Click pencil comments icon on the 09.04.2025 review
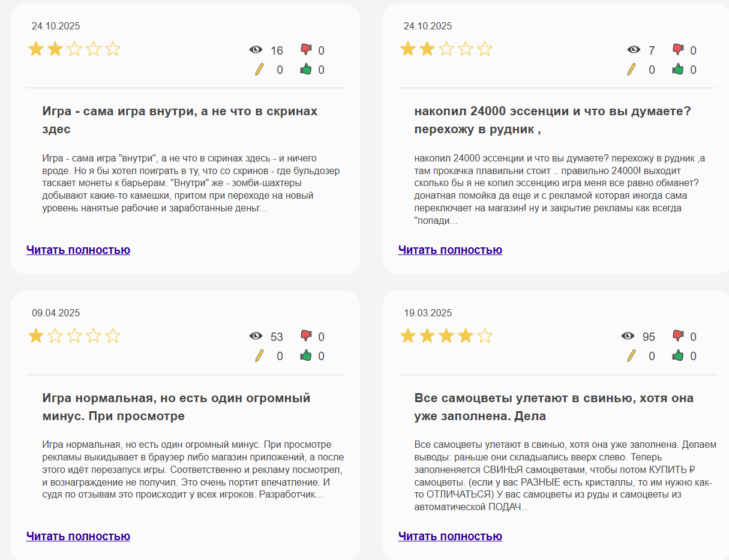 click(259, 356)
